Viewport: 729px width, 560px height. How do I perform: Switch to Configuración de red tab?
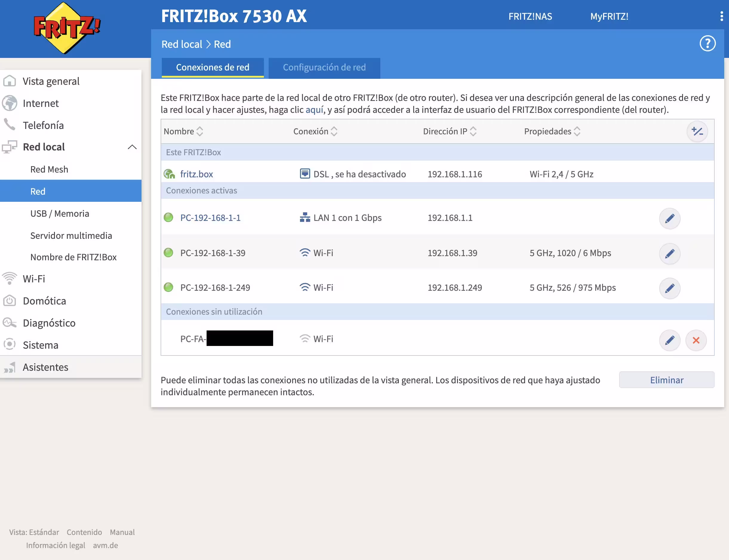click(x=324, y=68)
